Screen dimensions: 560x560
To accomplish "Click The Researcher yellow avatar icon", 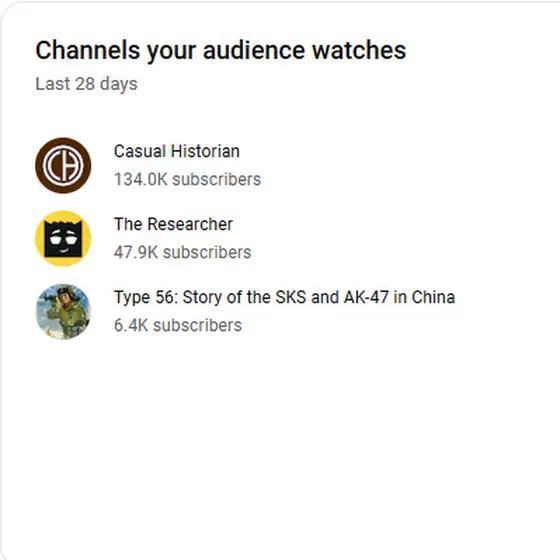I will point(63,239).
